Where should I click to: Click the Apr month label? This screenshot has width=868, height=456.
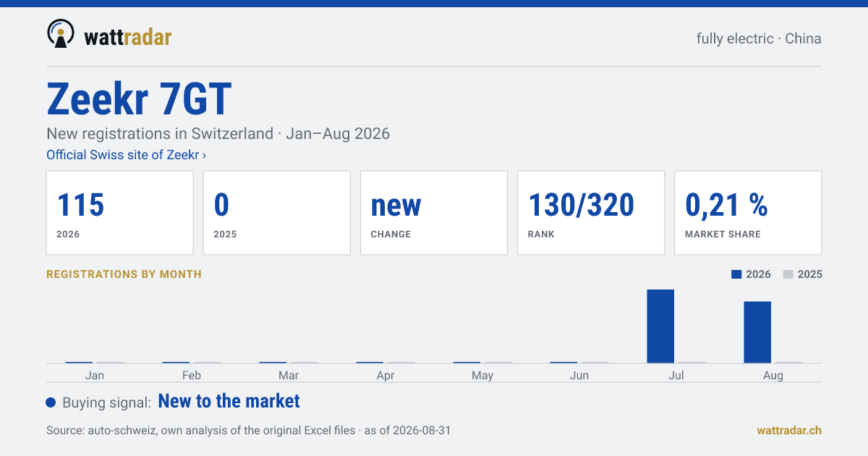pos(386,375)
